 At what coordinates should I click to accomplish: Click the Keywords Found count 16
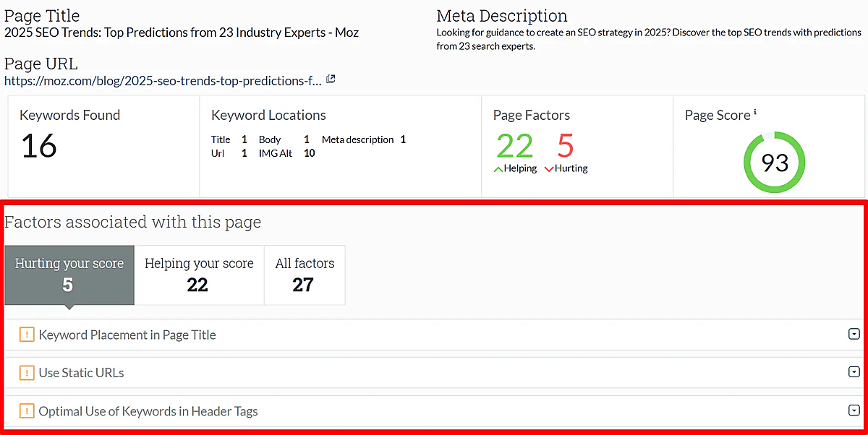click(x=39, y=146)
